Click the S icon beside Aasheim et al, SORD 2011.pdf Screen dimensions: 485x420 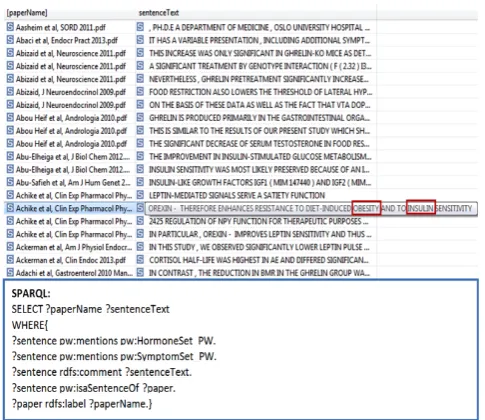pos(10,27)
